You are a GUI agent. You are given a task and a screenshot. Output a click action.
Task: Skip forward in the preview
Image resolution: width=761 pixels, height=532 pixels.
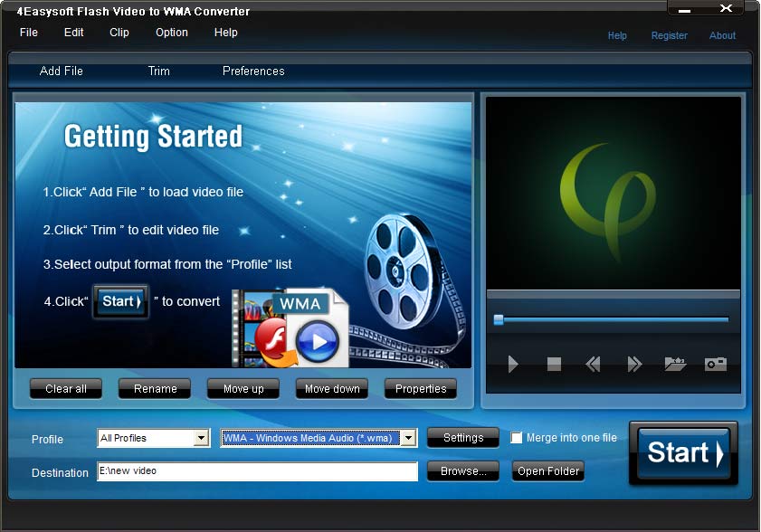coord(634,364)
